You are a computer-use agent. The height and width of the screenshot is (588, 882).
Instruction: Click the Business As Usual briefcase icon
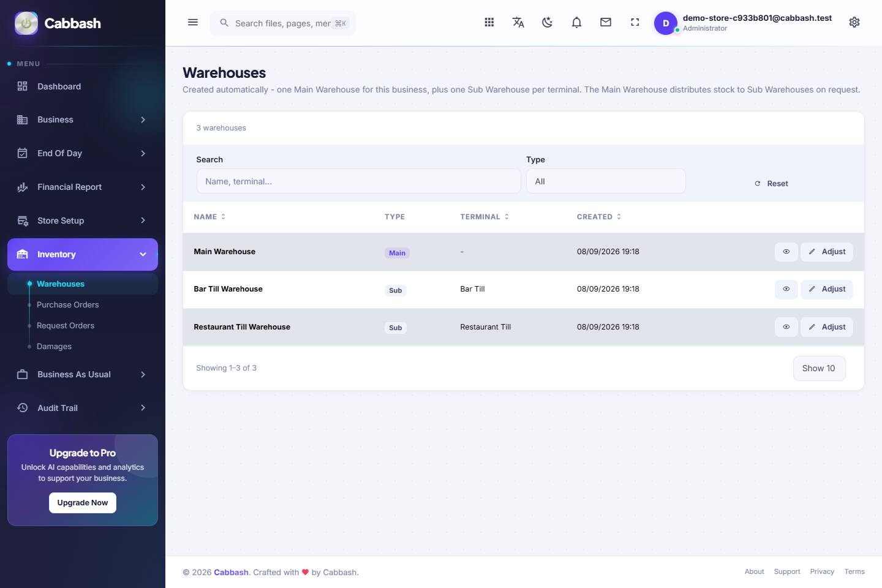(x=23, y=374)
